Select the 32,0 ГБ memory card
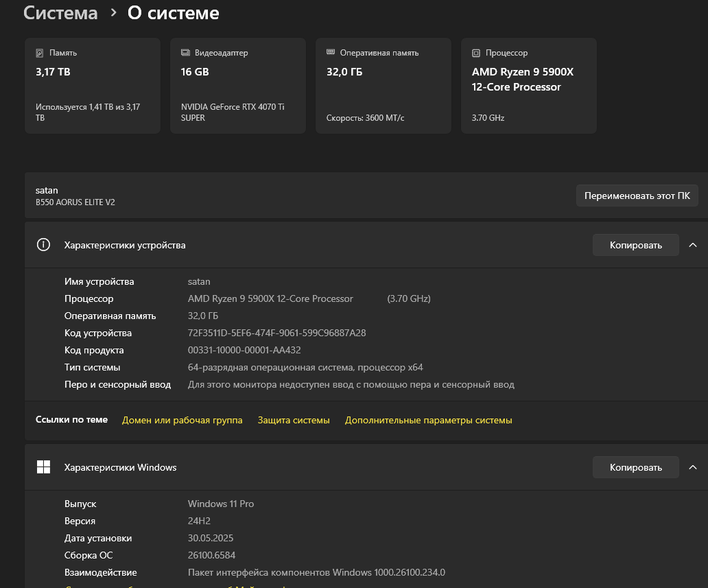 click(x=383, y=86)
